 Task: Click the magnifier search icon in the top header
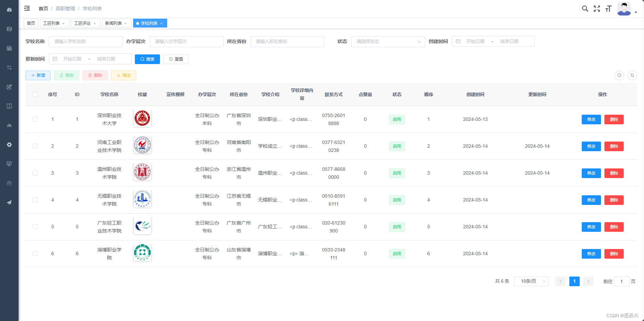[x=585, y=9]
